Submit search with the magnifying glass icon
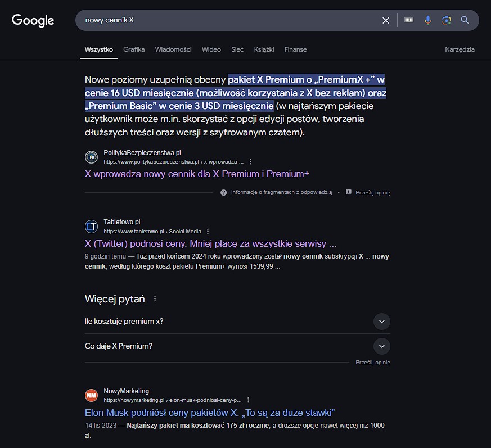 (465, 20)
